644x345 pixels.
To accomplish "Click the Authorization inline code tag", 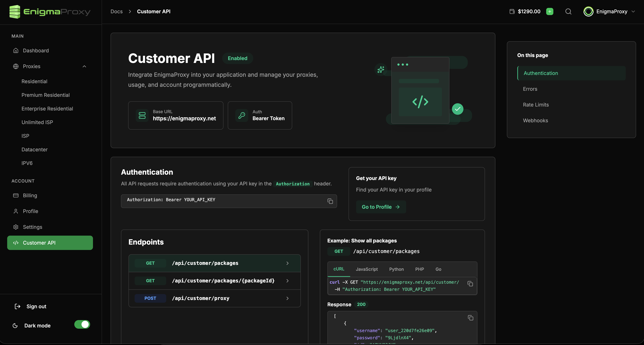I will click(293, 184).
